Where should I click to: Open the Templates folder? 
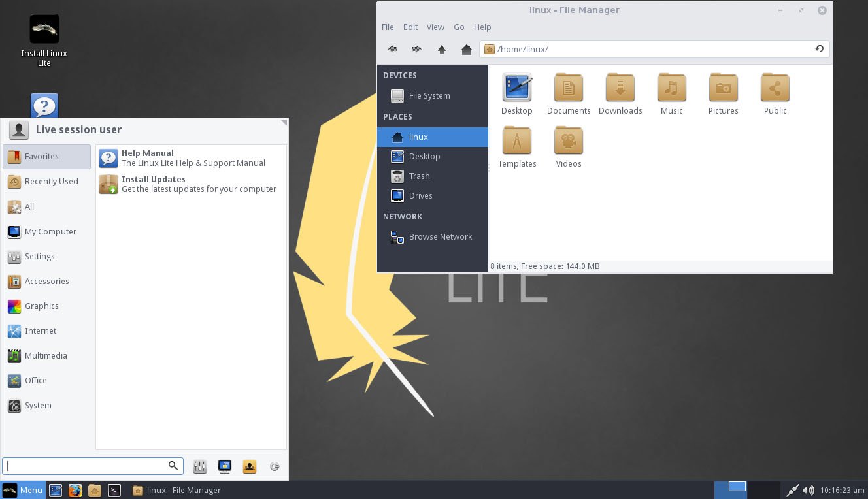tap(517, 147)
